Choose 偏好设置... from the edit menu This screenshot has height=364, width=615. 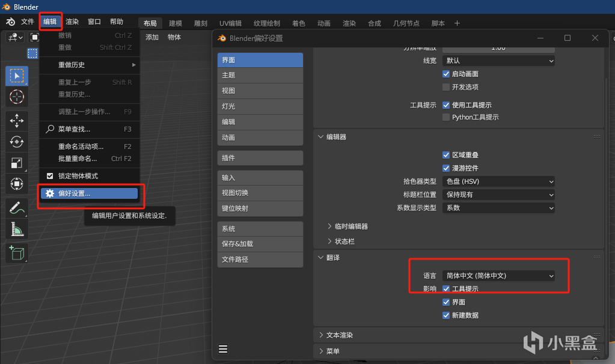click(90, 193)
